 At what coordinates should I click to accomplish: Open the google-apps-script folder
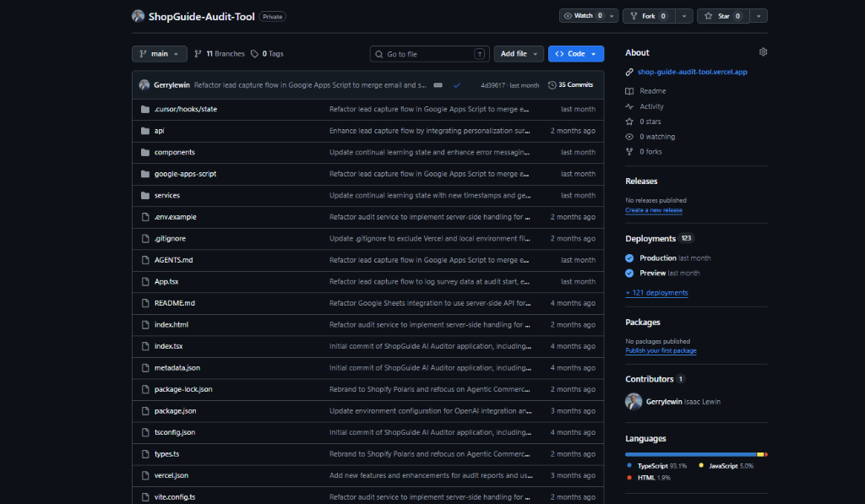(x=185, y=174)
